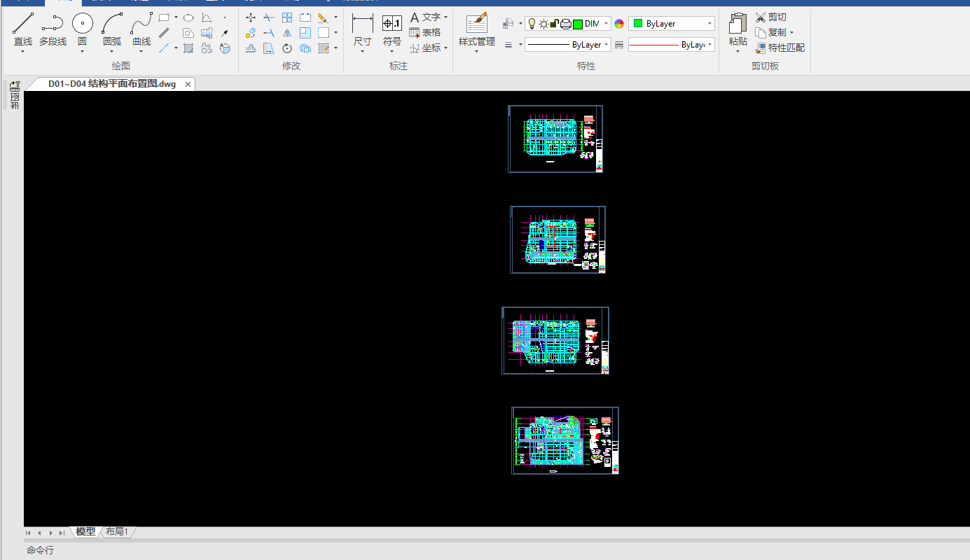Expand the 复制 copy dropdown arrow
Image resolution: width=970 pixels, height=560 pixels.
click(x=792, y=33)
